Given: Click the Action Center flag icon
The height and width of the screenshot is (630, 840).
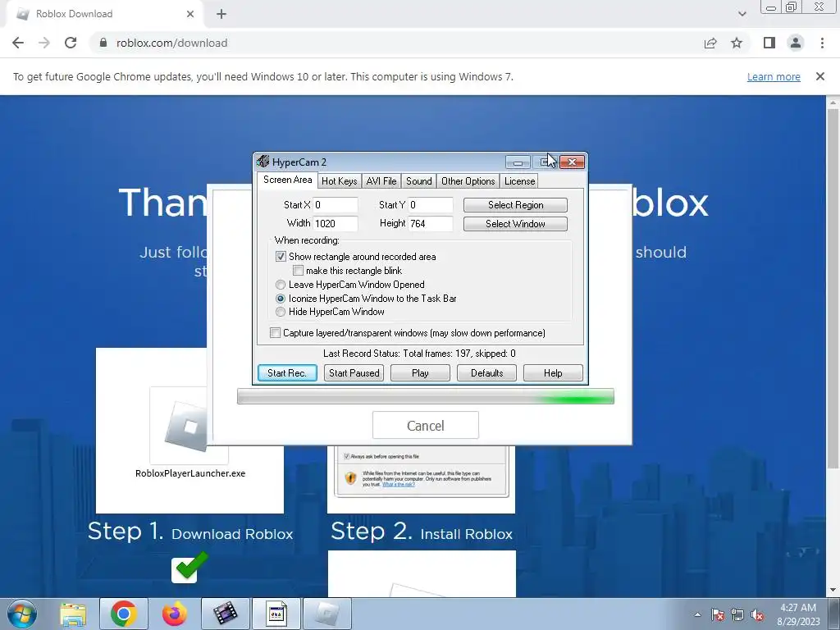Looking at the screenshot, I should [x=718, y=615].
